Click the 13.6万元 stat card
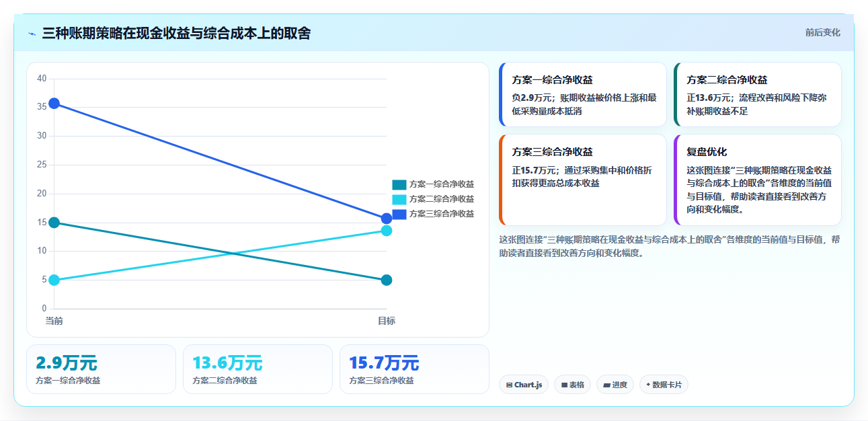 point(258,369)
